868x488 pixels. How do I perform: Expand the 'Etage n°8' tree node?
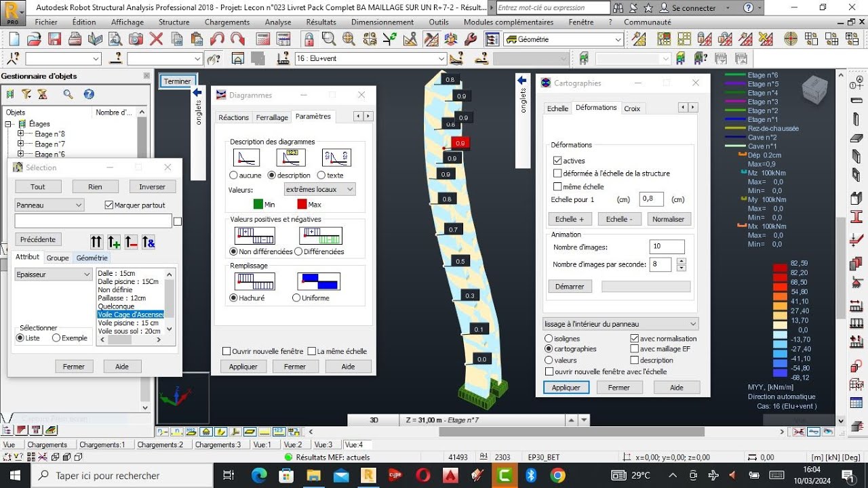[20, 134]
